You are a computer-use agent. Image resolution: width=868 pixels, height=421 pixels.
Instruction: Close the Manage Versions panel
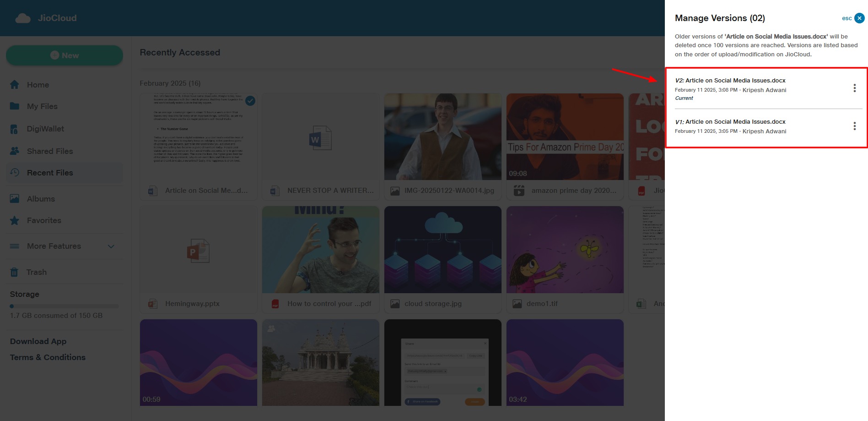point(859,18)
